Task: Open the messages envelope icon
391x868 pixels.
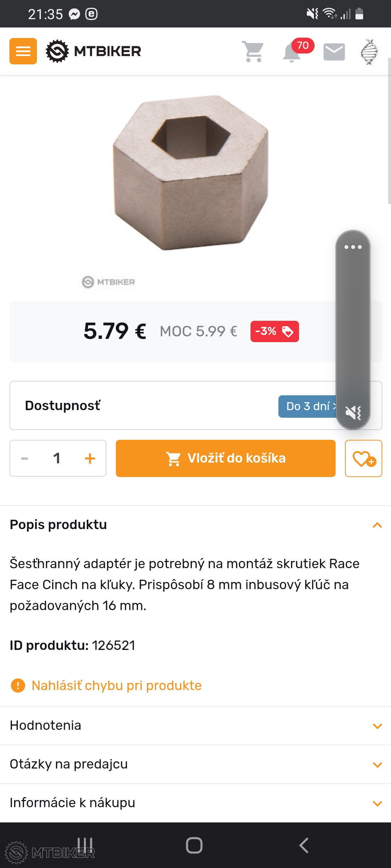Action: click(334, 52)
